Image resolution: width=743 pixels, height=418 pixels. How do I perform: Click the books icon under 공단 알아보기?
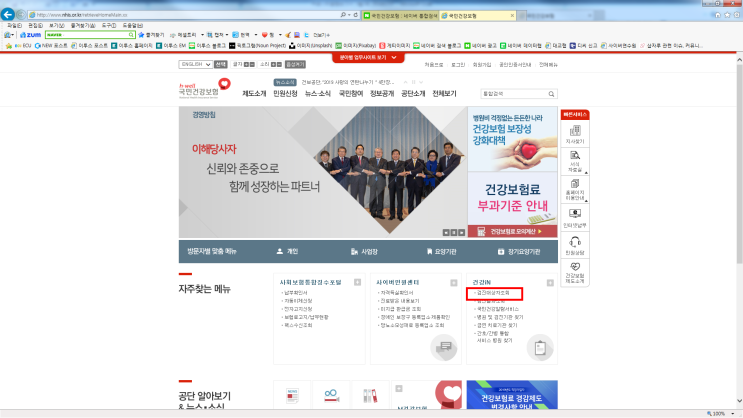point(370,396)
